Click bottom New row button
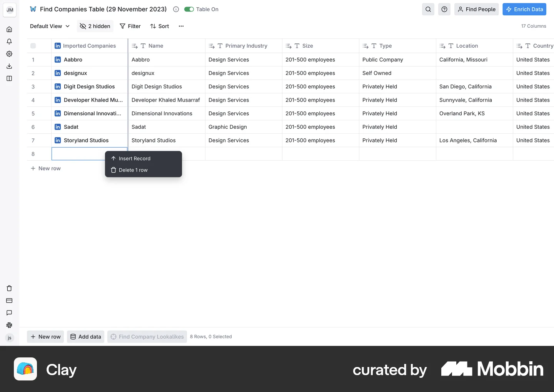The width and height of the screenshot is (554, 392). click(45, 337)
